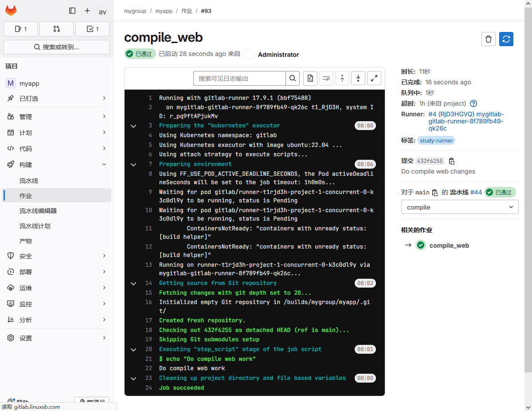Click the page vertical scrollbar
This screenshot has width=532, height=411.
point(528,191)
